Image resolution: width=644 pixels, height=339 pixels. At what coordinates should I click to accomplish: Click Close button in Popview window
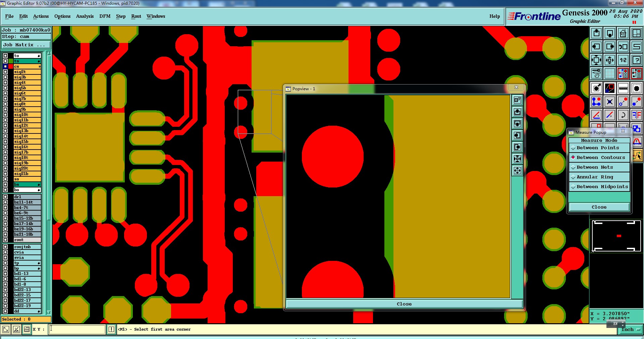pos(404,304)
